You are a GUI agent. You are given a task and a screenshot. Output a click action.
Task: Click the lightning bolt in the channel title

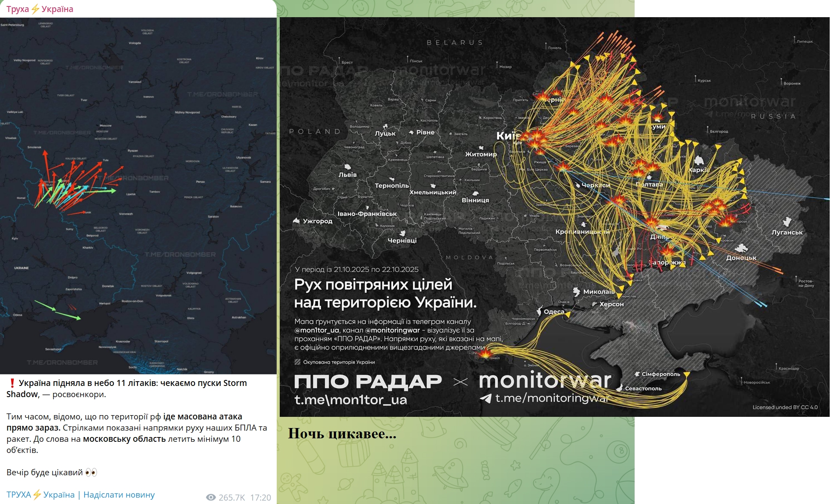point(36,9)
